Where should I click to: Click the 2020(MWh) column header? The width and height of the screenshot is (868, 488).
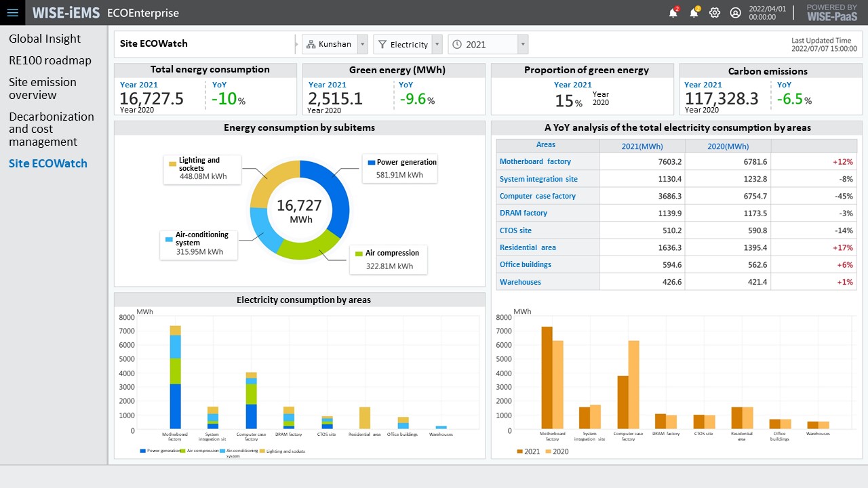click(x=728, y=146)
